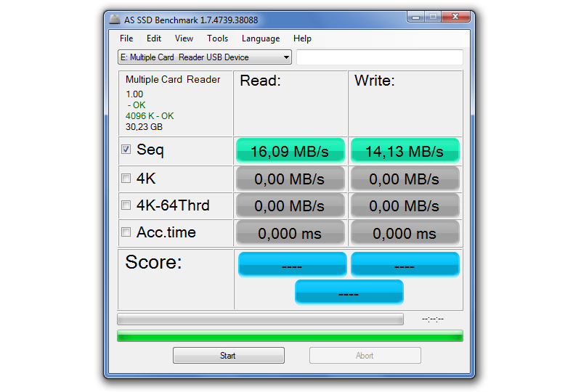
Task: Select the E: Multiple Card Reader combo box
Action: (x=198, y=57)
